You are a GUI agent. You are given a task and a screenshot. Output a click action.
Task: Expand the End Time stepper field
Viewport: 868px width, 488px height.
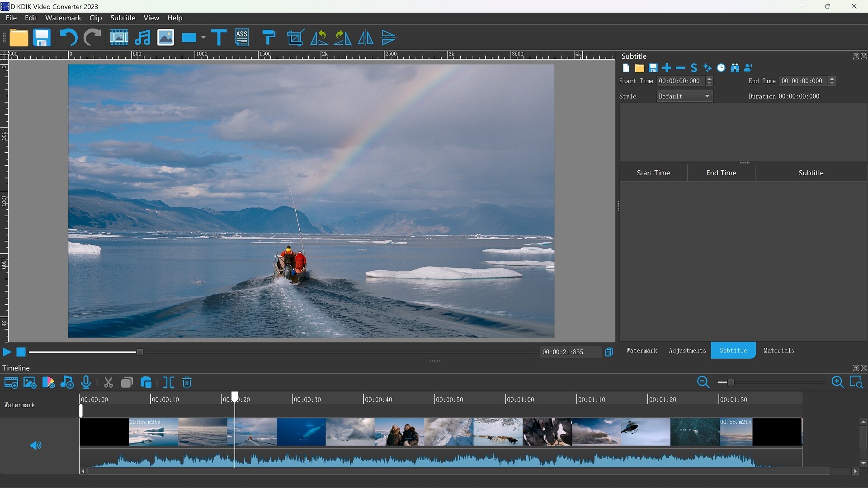(x=832, y=78)
